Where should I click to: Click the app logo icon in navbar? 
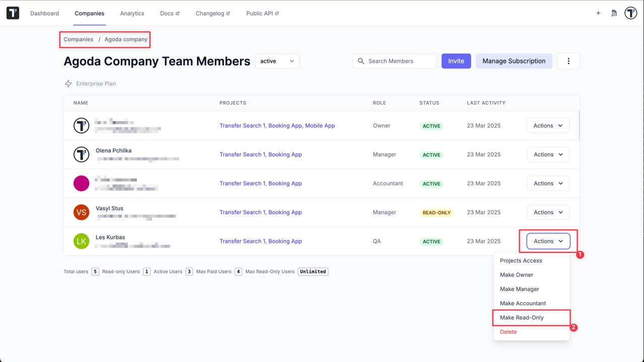[x=12, y=13]
